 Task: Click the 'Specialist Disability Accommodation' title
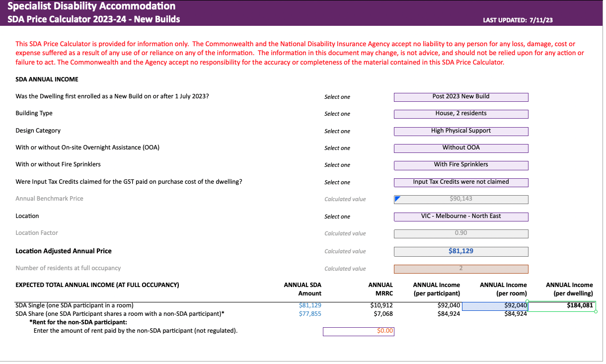point(91,6)
